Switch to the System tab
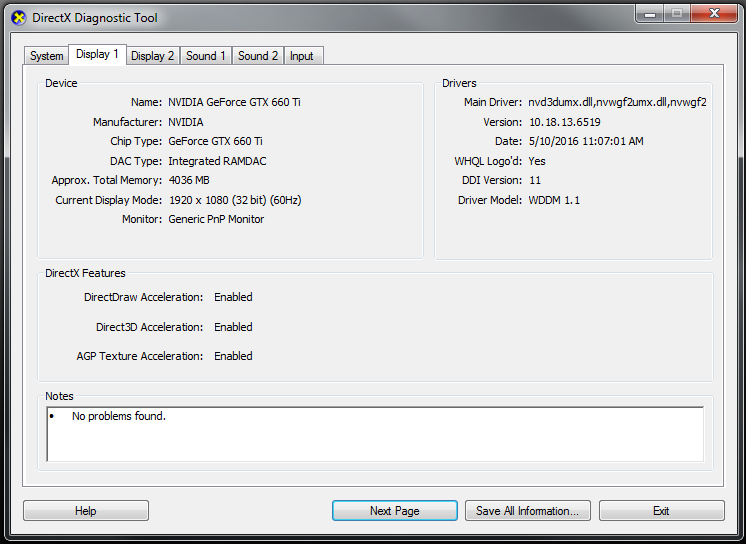The height and width of the screenshot is (544, 746). [46, 56]
